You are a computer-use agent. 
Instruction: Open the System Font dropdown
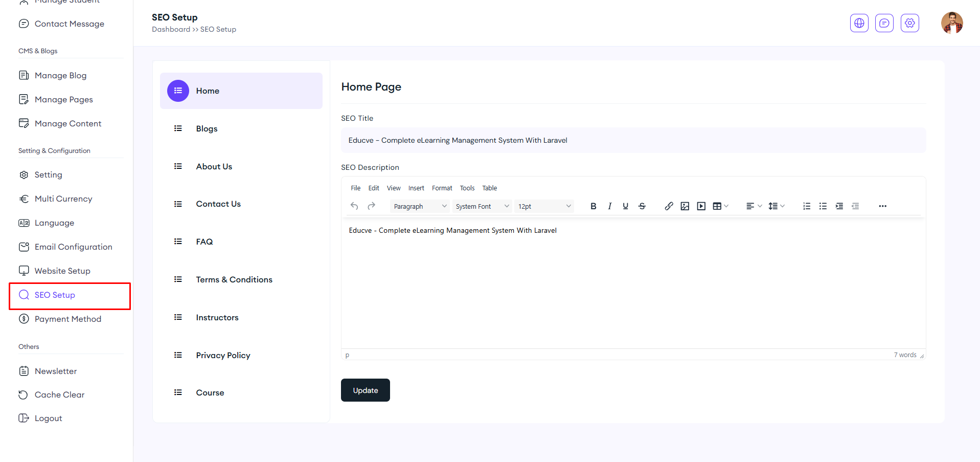coord(482,206)
